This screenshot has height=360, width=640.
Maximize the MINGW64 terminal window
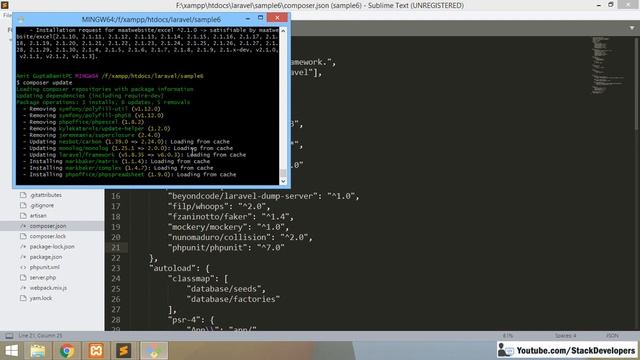pyautogui.click(x=260, y=18)
